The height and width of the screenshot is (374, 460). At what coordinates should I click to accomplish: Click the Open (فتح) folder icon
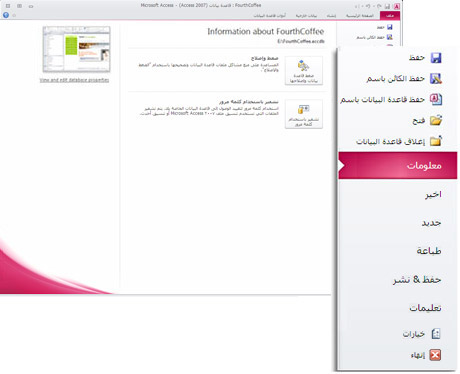pyautogui.click(x=436, y=120)
